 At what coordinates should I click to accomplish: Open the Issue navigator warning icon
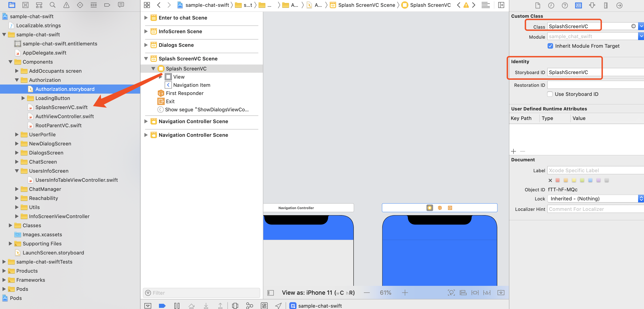click(66, 5)
